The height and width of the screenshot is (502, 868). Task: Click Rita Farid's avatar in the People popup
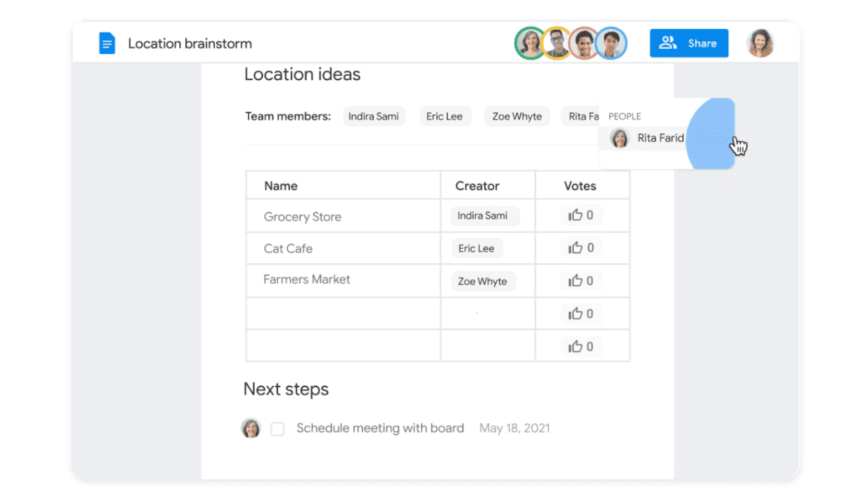pyautogui.click(x=619, y=138)
